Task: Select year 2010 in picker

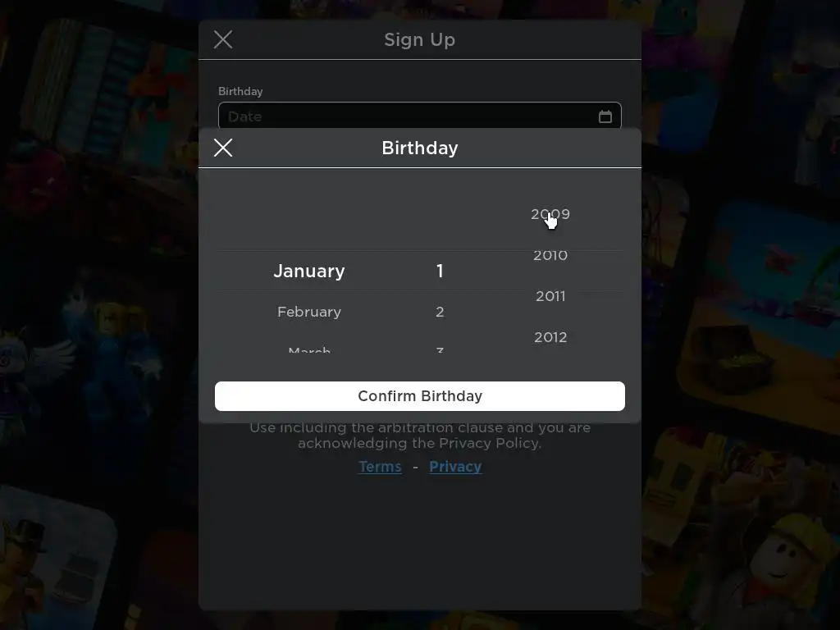Action: point(550,255)
